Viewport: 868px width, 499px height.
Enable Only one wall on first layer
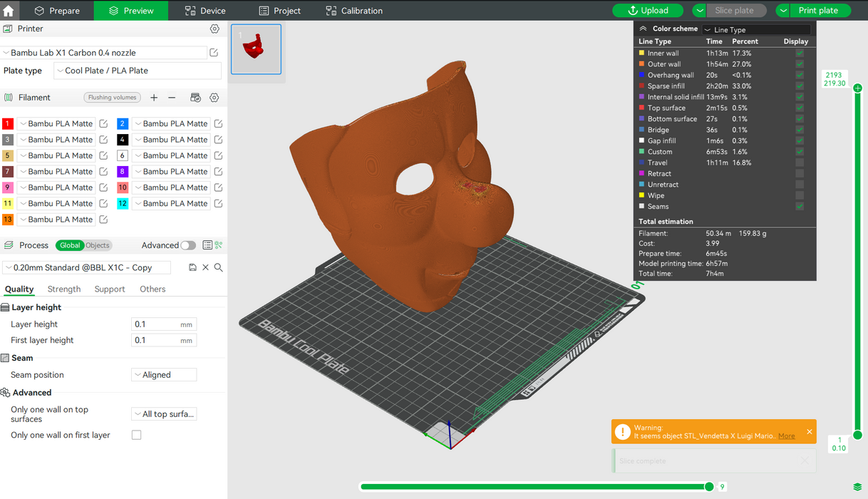pyautogui.click(x=137, y=435)
